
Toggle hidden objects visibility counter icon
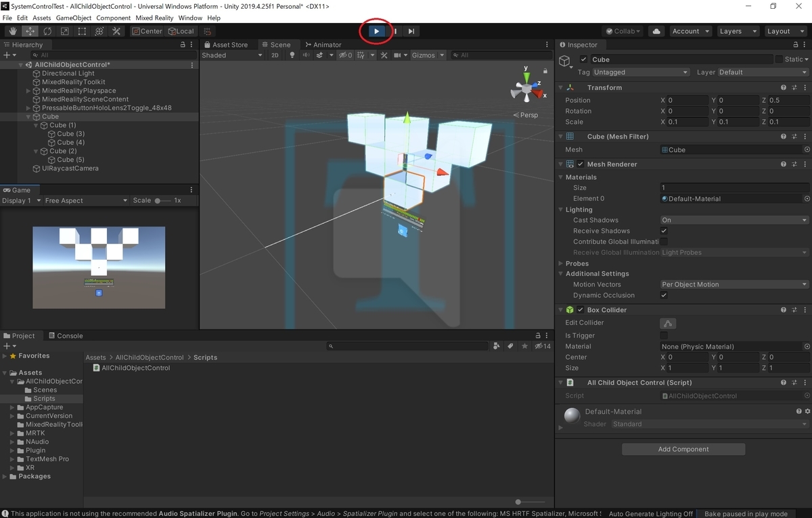(345, 55)
